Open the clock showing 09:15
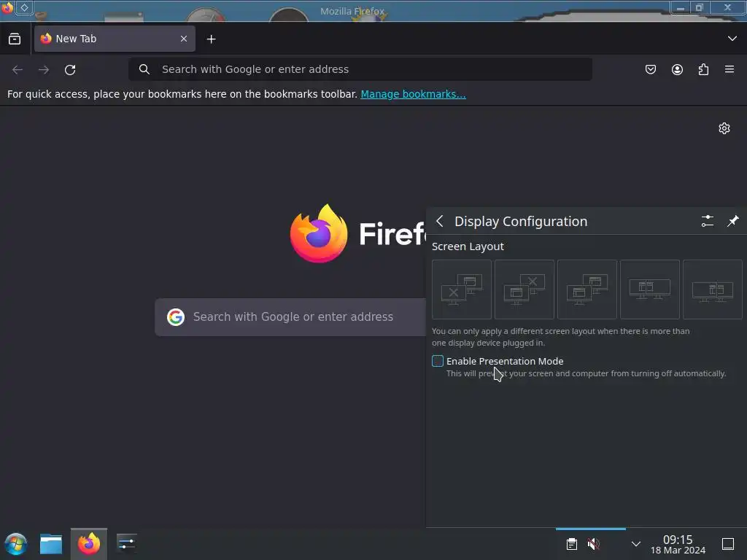Viewport: 747px width, 560px height. 678,544
